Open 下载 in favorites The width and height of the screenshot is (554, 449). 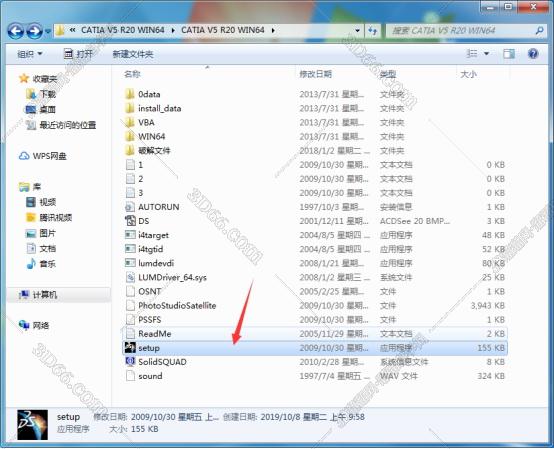(x=41, y=94)
